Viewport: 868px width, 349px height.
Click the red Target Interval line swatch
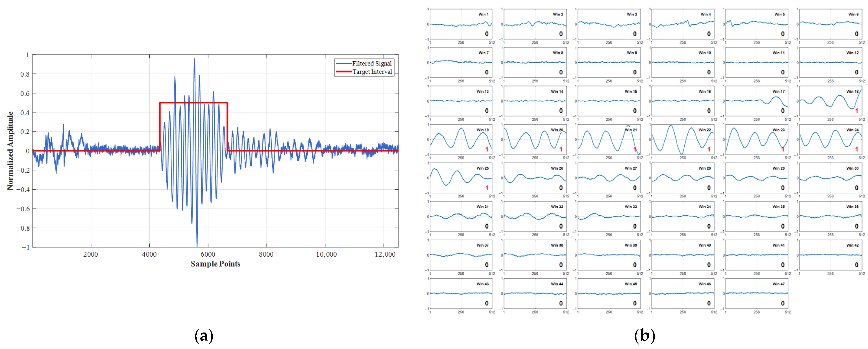[343, 72]
